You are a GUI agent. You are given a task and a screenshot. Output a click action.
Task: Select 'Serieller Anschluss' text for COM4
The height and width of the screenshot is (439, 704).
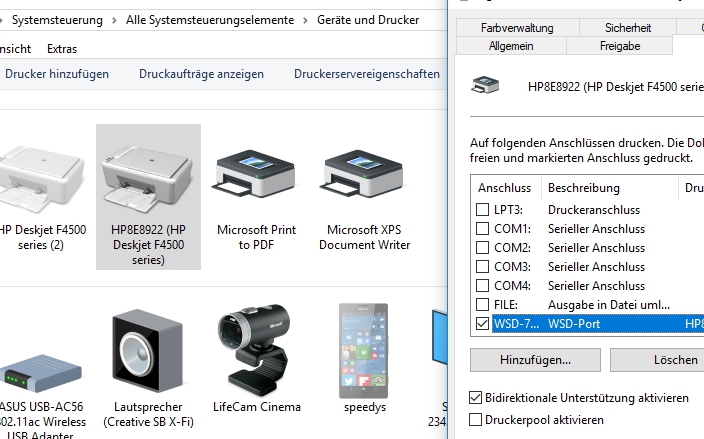(x=596, y=286)
